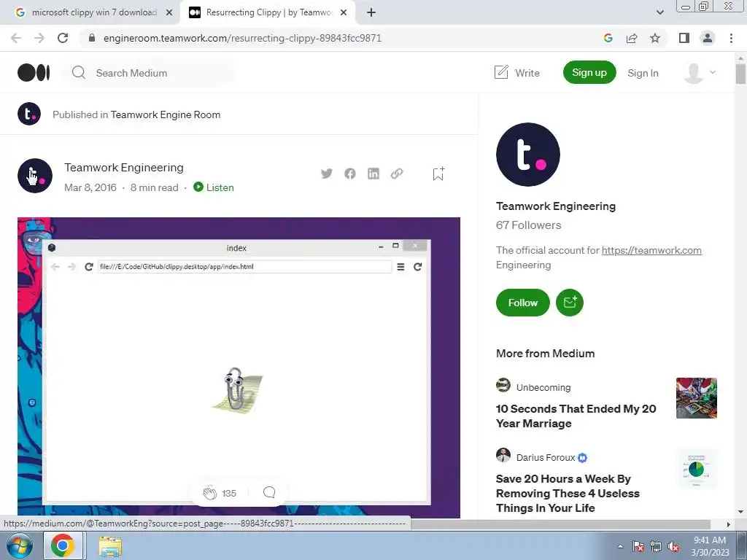Click the Sign In link
The width and height of the screenshot is (747, 560).
click(x=643, y=73)
